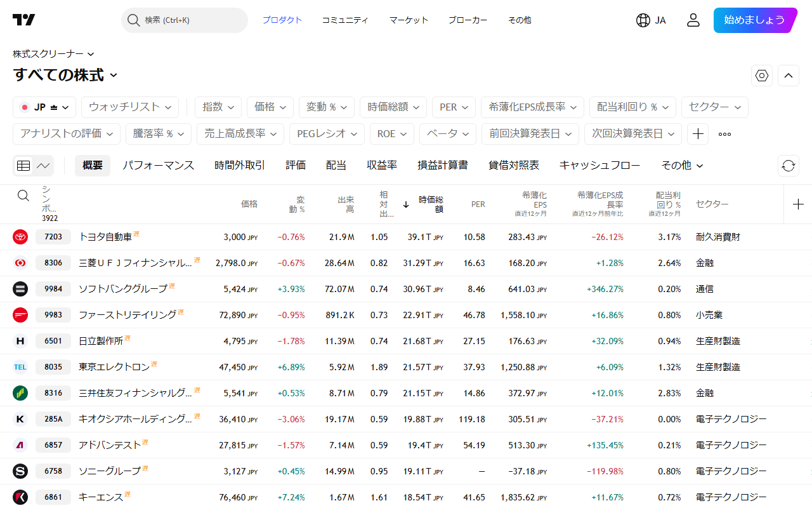Click the Tokyo Electron TEL logo
Screen dimensions: 812x508
click(20, 367)
